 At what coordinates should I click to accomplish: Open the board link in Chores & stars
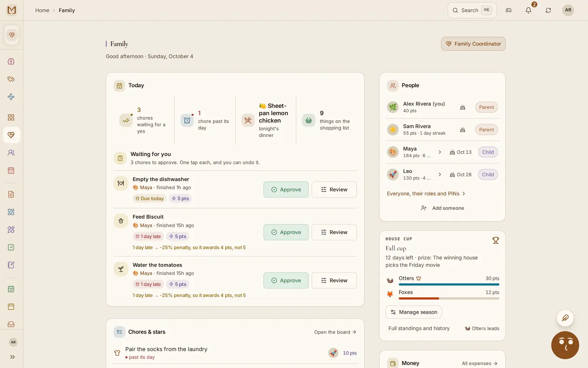335,332
